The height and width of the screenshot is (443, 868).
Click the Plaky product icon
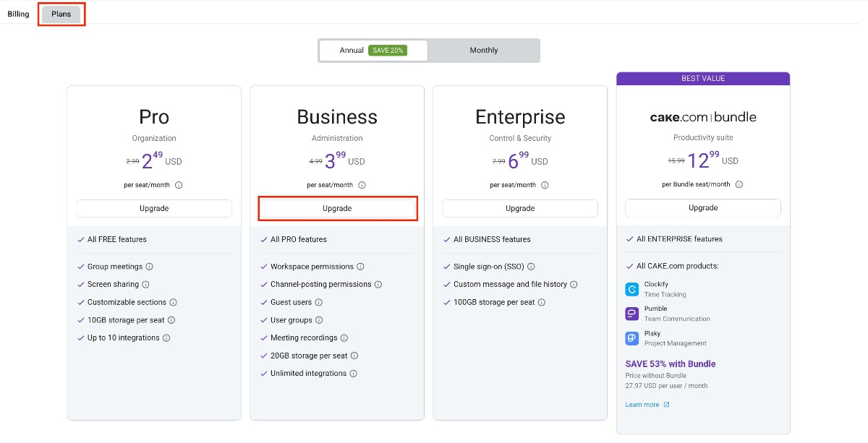[x=632, y=338]
